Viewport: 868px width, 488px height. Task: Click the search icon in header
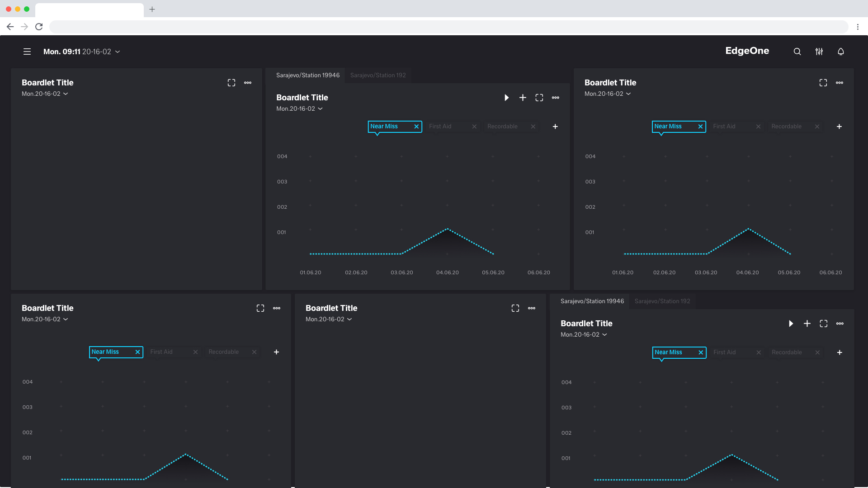click(x=797, y=52)
